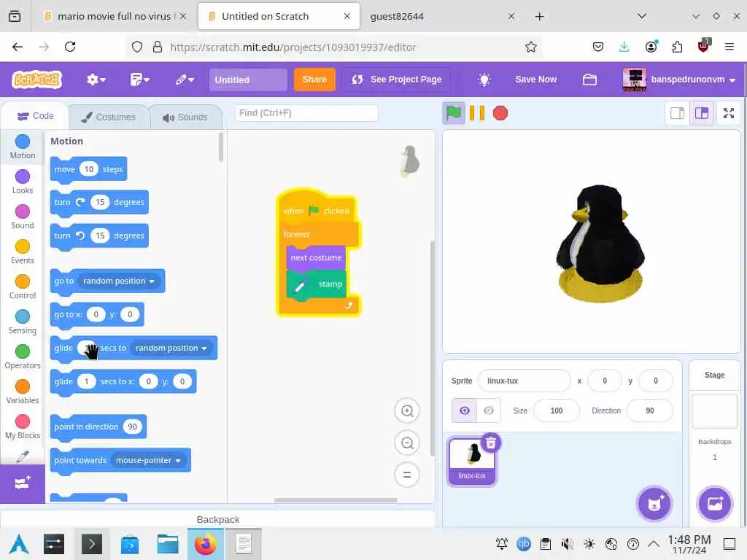Select the Variables block category
Image resolution: width=747 pixels, height=560 pixels.
click(23, 392)
